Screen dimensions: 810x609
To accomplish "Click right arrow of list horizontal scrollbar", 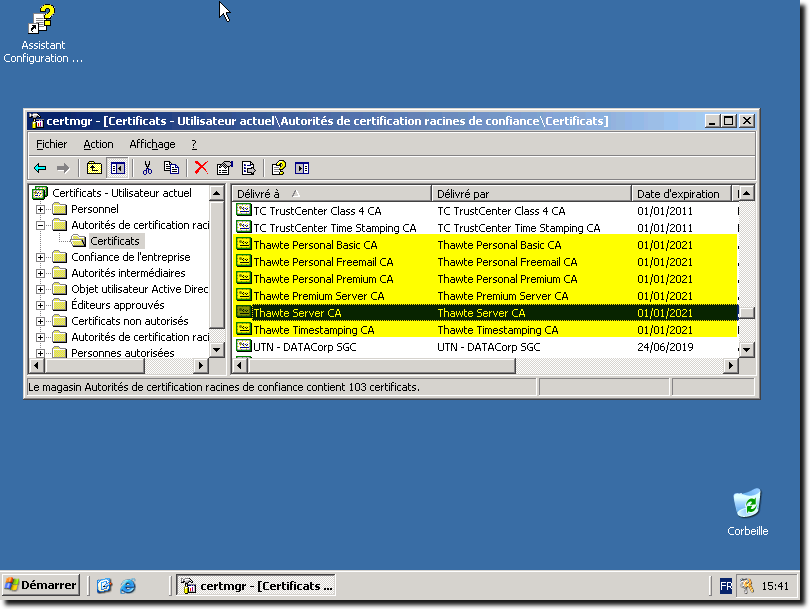I will pos(730,366).
